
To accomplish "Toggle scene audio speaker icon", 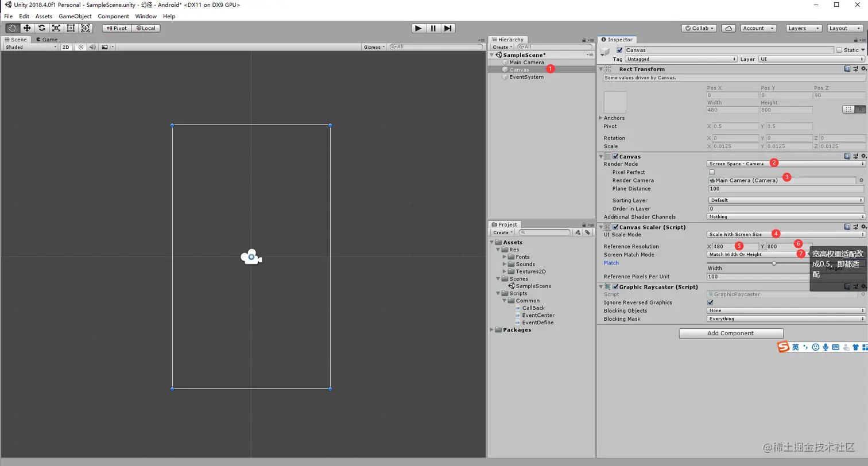I will click(x=92, y=47).
